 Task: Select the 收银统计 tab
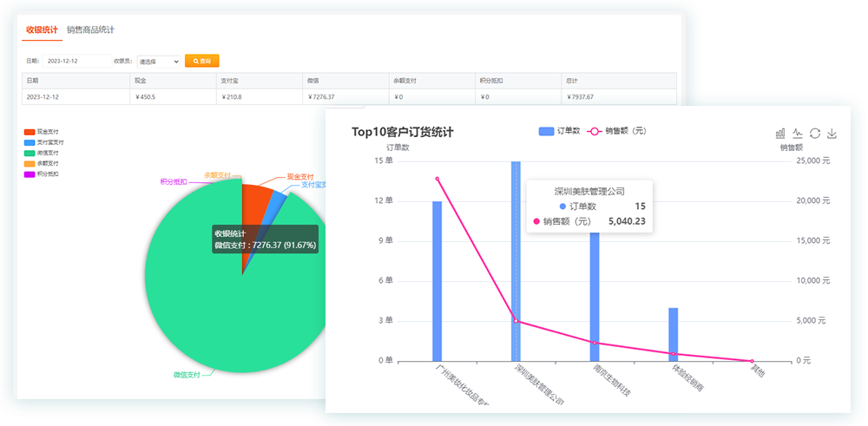42,29
